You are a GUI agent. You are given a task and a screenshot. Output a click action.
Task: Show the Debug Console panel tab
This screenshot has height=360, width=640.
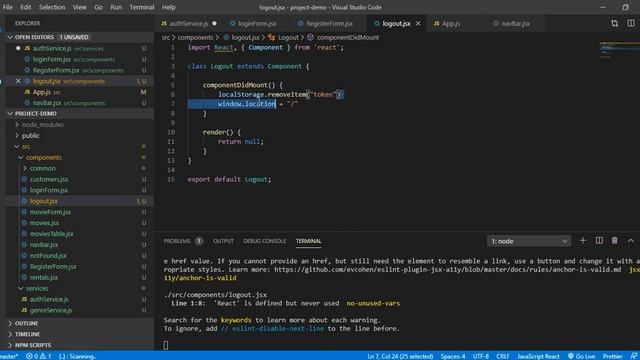(x=264, y=241)
